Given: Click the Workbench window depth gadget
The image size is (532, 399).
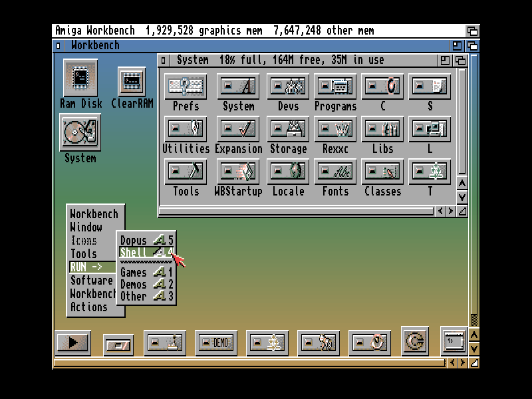Looking at the screenshot, I should (472, 45).
